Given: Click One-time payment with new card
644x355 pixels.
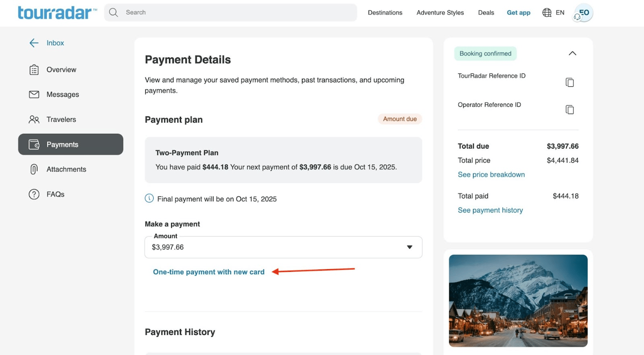Looking at the screenshot, I should pyautogui.click(x=209, y=272).
